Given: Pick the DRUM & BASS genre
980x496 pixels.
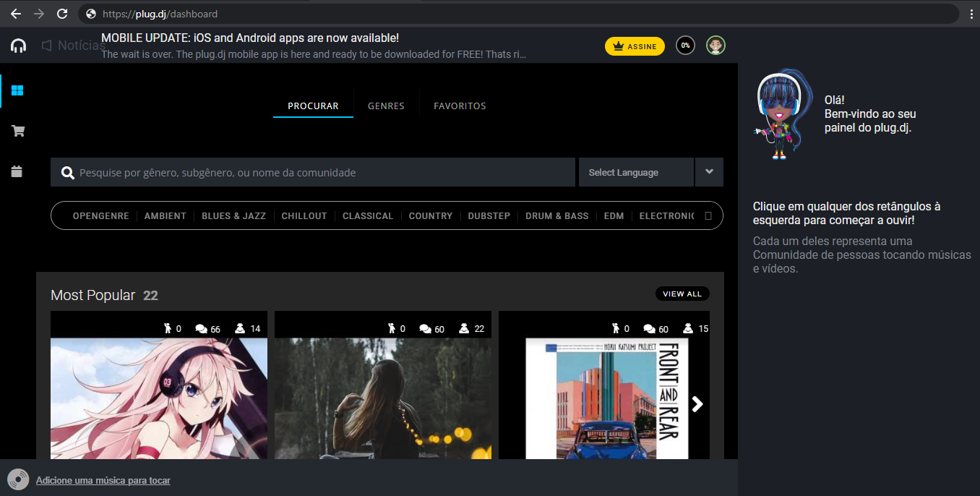Looking at the screenshot, I should [x=557, y=216].
